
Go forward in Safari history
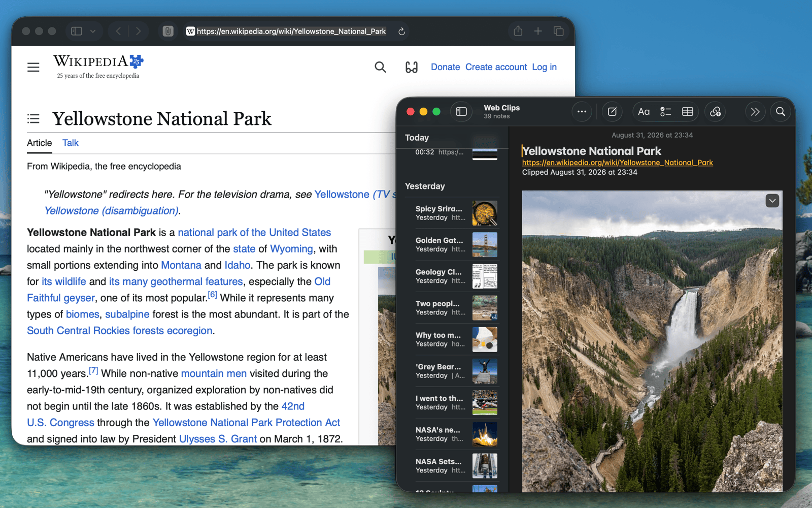(x=138, y=31)
